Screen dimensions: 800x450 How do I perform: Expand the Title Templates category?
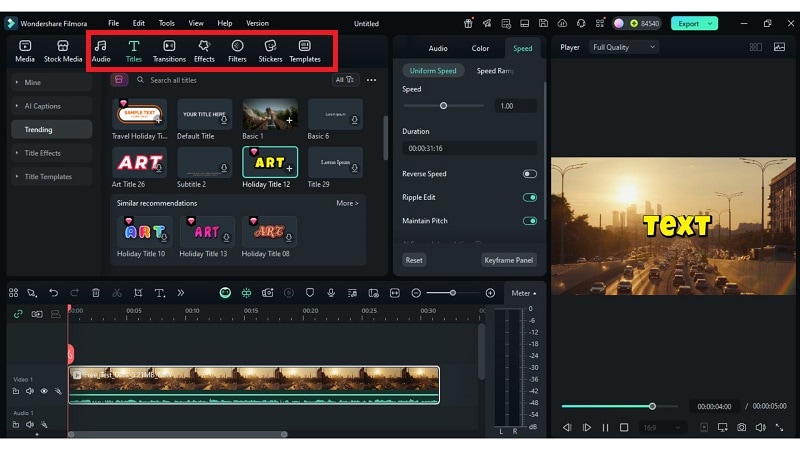pos(52,177)
